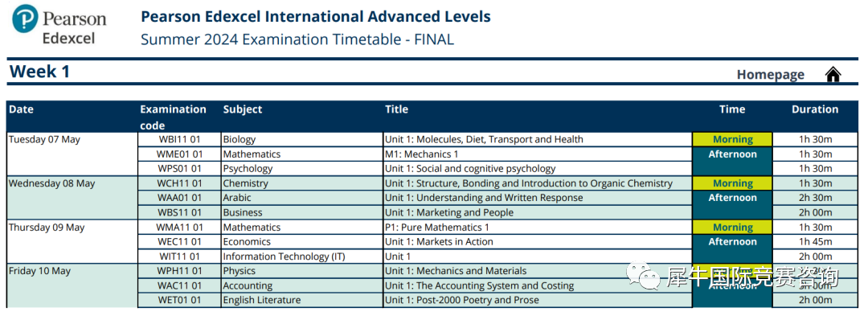Select the Psychology row subject
The image size is (868, 316).
pos(302,168)
